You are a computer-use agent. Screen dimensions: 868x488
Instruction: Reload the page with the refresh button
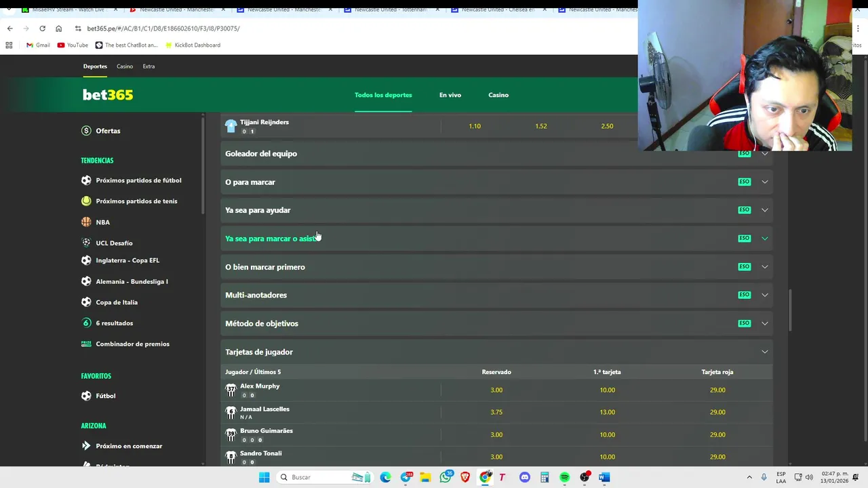click(x=42, y=28)
